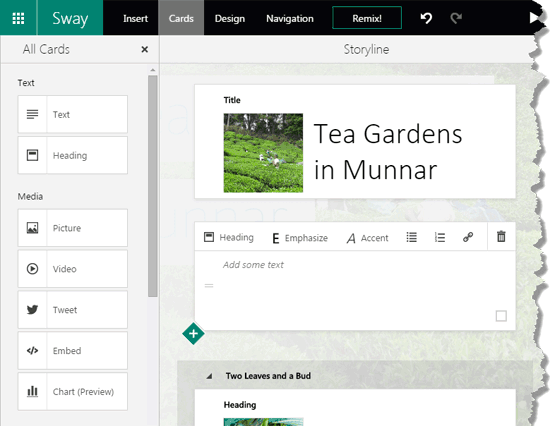Open the Navigation tab
Image resolution: width=550 pixels, height=426 pixels.
[x=290, y=18]
